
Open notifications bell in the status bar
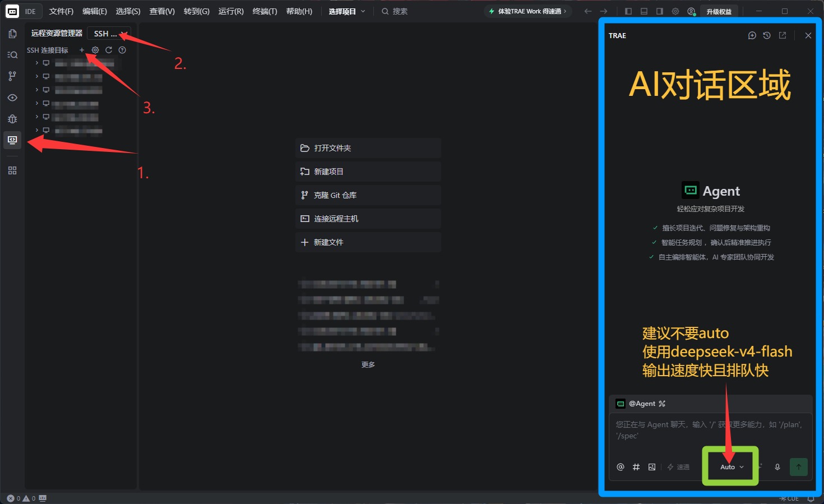[x=811, y=498]
